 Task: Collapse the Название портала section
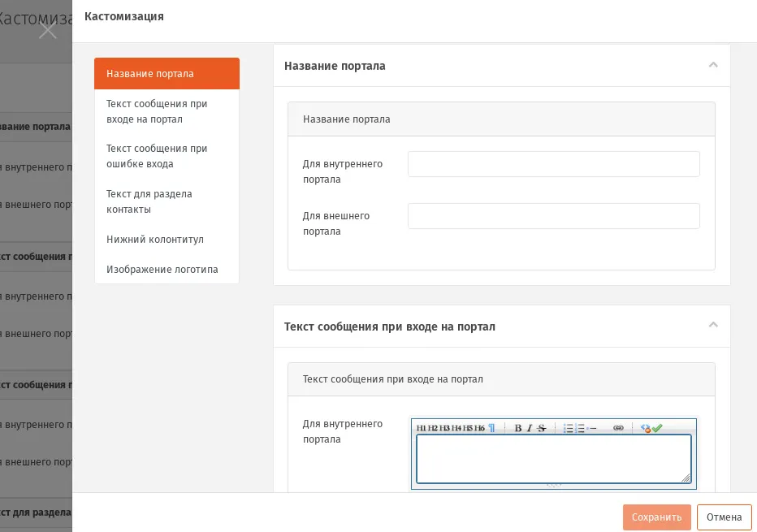click(x=713, y=65)
